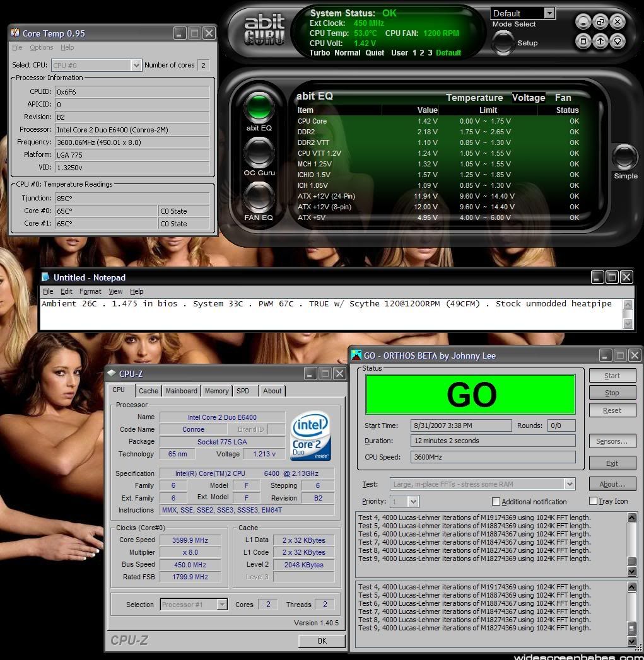This screenshot has width=644, height=660.
Task: Expand the Test type dropdown in ORTHOS
Action: pos(570,484)
